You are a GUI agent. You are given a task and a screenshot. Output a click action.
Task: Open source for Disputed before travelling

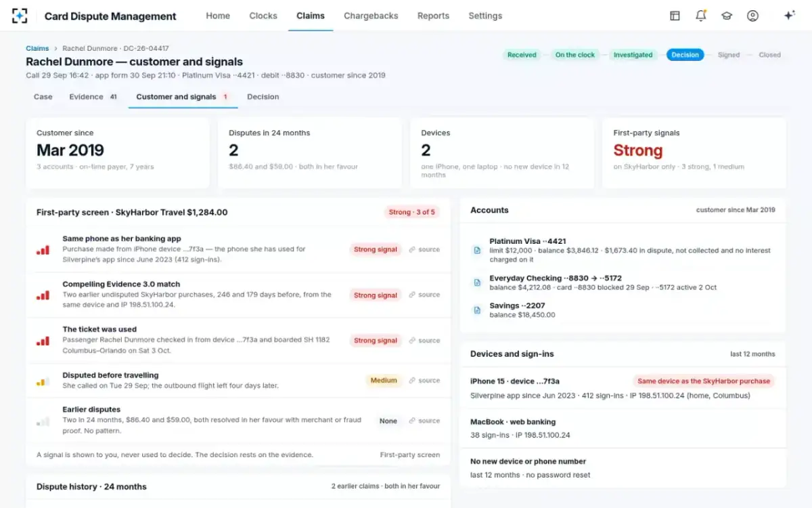(424, 381)
